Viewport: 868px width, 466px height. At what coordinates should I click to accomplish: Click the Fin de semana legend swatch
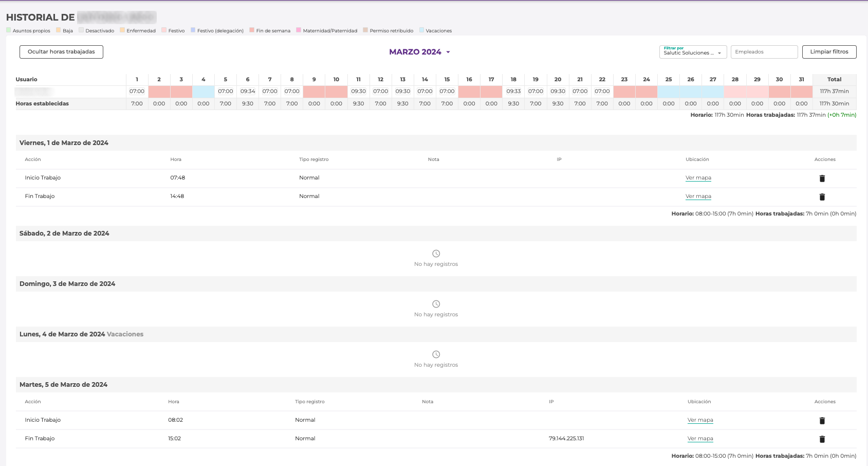pyautogui.click(x=252, y=30)
